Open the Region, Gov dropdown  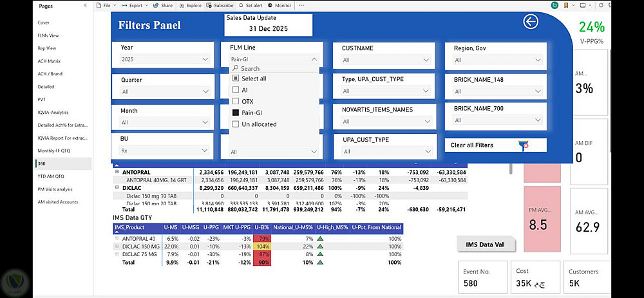[x=497, y=60]
